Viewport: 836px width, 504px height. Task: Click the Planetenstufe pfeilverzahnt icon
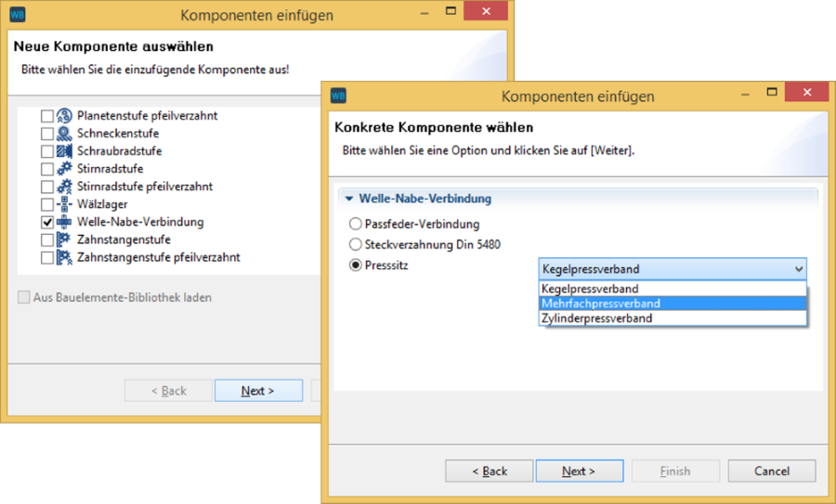point(64,117)
